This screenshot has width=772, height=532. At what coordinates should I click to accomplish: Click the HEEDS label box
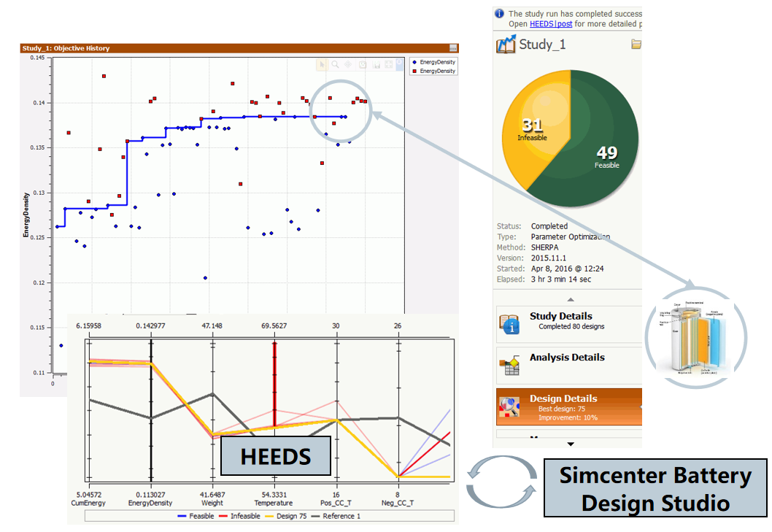tap(275, 456)
